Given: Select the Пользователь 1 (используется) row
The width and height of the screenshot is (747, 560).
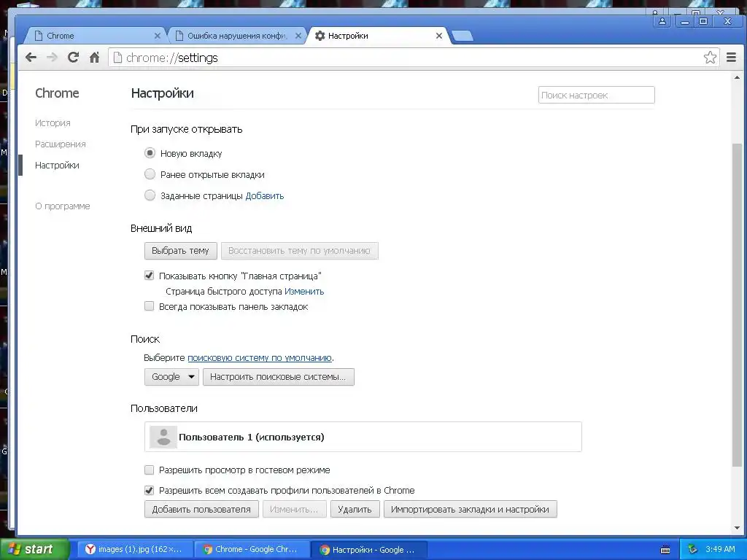Looking at the screenshot, I should [x=363, y=437].
